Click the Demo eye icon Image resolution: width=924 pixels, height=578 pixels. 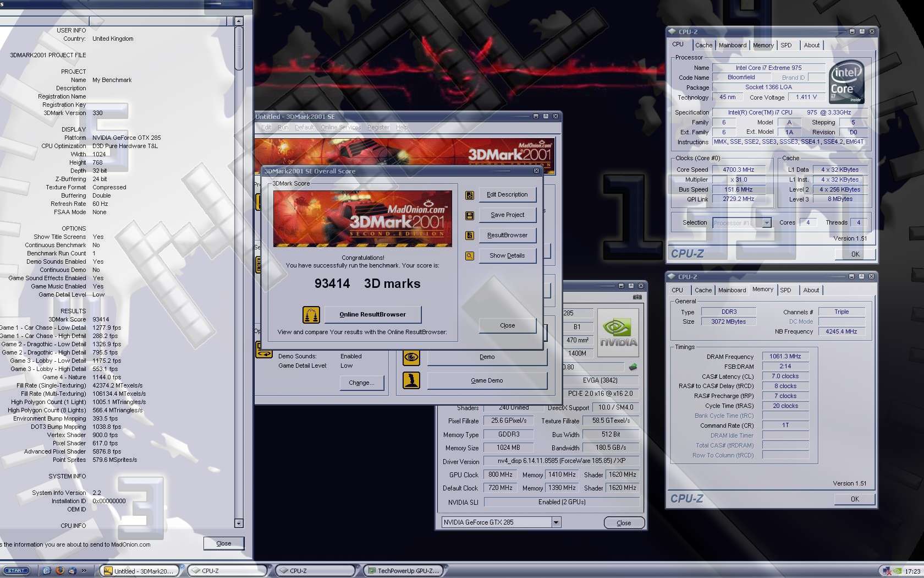pos(411,357)
